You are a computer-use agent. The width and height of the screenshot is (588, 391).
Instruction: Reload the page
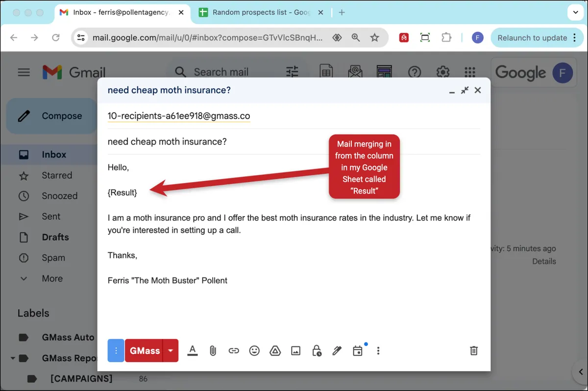tap(56, 38)
